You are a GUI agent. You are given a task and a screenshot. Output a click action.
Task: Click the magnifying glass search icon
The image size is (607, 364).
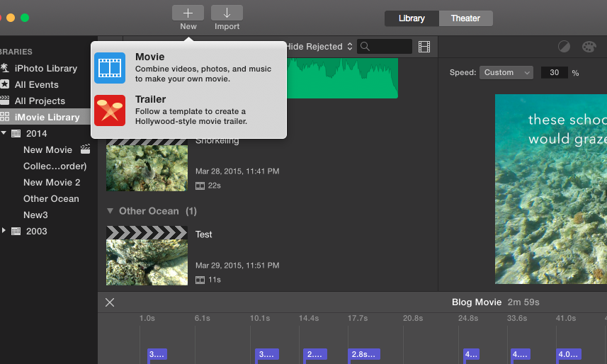pos(365,47)
